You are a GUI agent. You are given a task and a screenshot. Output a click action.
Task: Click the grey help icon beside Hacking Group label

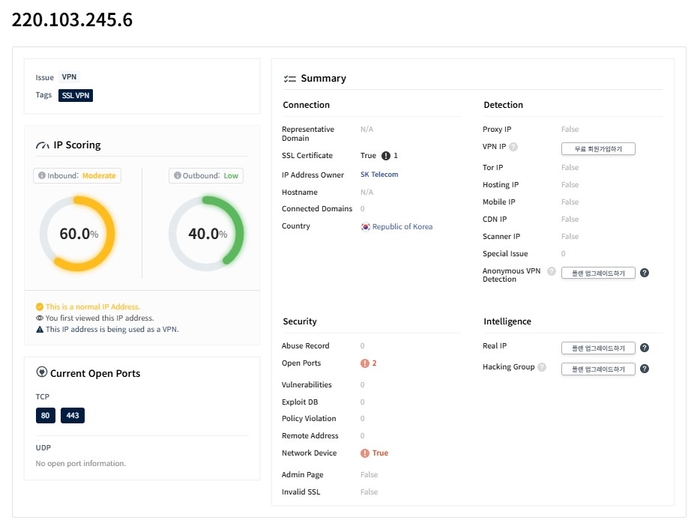coord(542,368)
